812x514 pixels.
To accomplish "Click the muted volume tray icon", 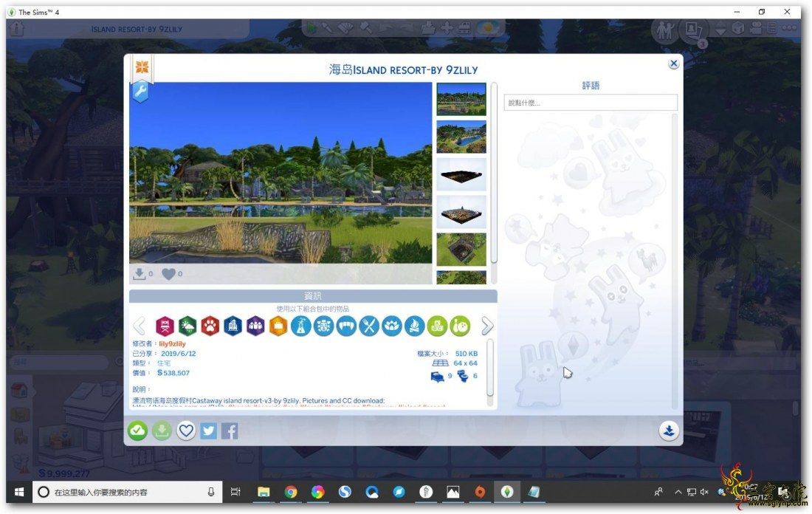I will (x=704, y=493).
